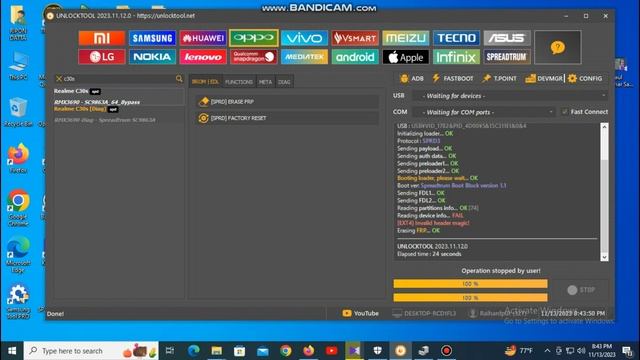Toggle the Fast Connect checkbox

[565, 111]
